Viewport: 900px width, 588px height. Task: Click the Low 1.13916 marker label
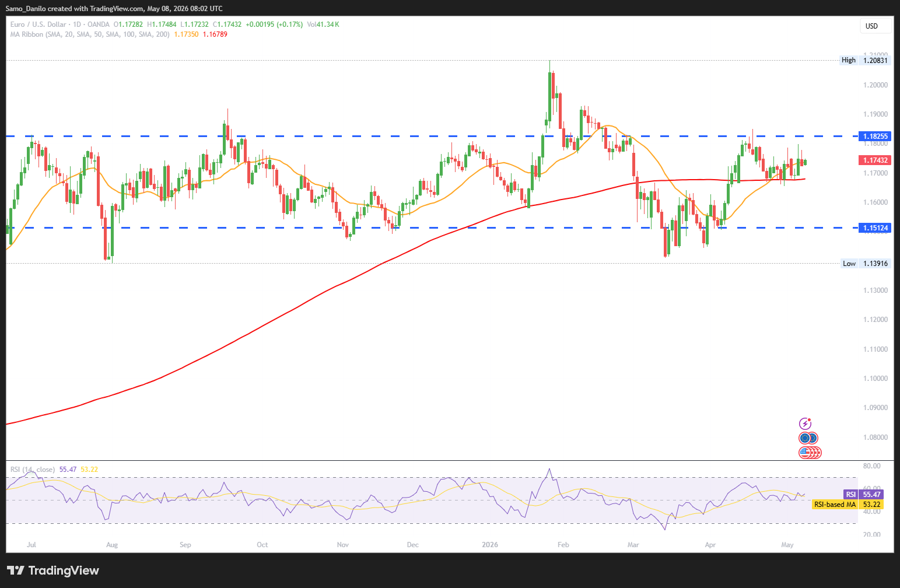click(x=866, y=264)
